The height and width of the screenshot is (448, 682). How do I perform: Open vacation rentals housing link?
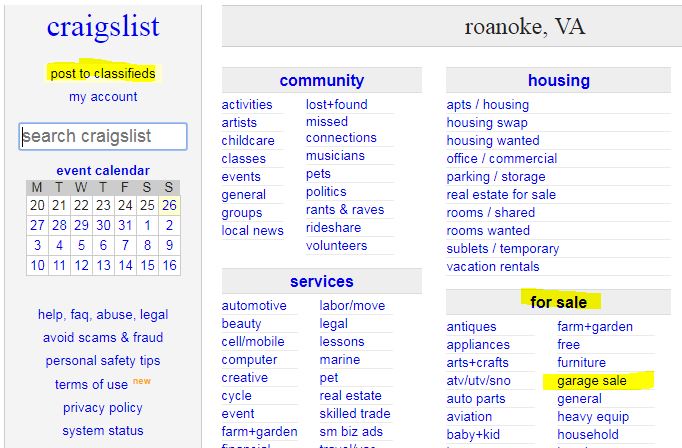pos(493,267)
